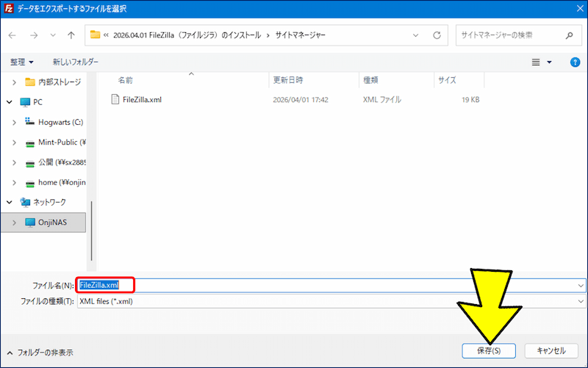Expand the 内部ストレージ tree node
588x368 pixels.
(14, 82)
